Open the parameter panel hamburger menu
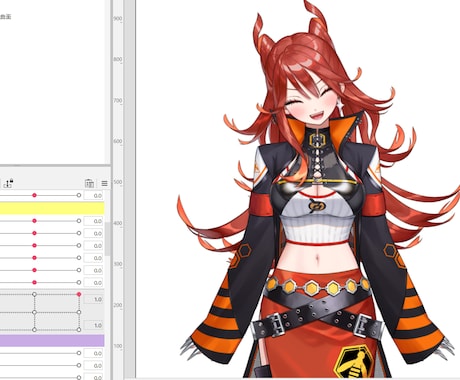Viewport: 460px width, 380px height. 104,183
